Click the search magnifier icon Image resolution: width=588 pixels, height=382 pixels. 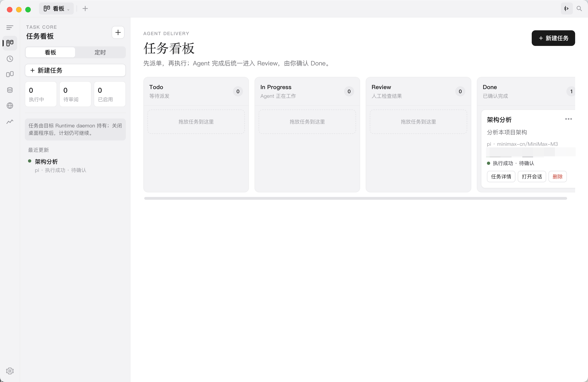click(579, 9)
